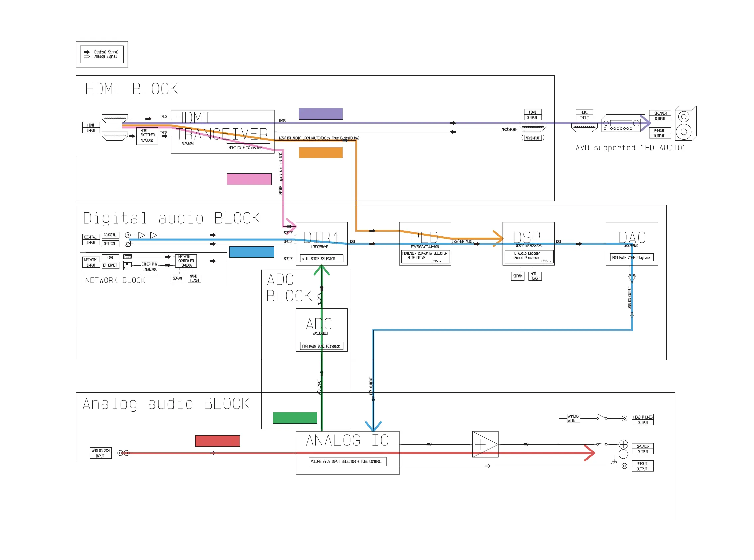Select the ANALOG IC block title

[x=347, y=440]
